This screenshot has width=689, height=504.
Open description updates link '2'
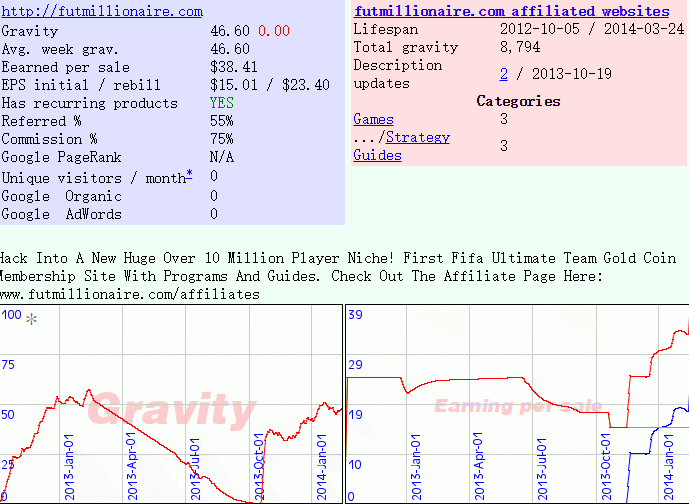[504, 74]
